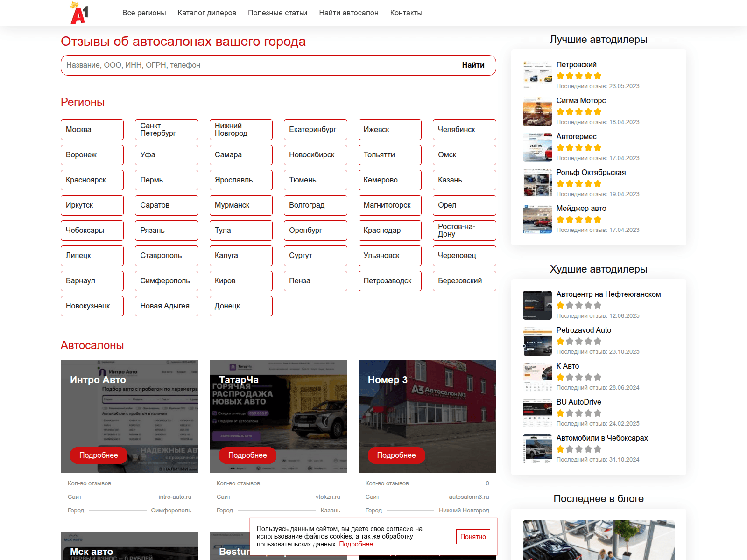747x560 pixels.
Task: Open the К Авто dealer link
Action: click(568, 366)
